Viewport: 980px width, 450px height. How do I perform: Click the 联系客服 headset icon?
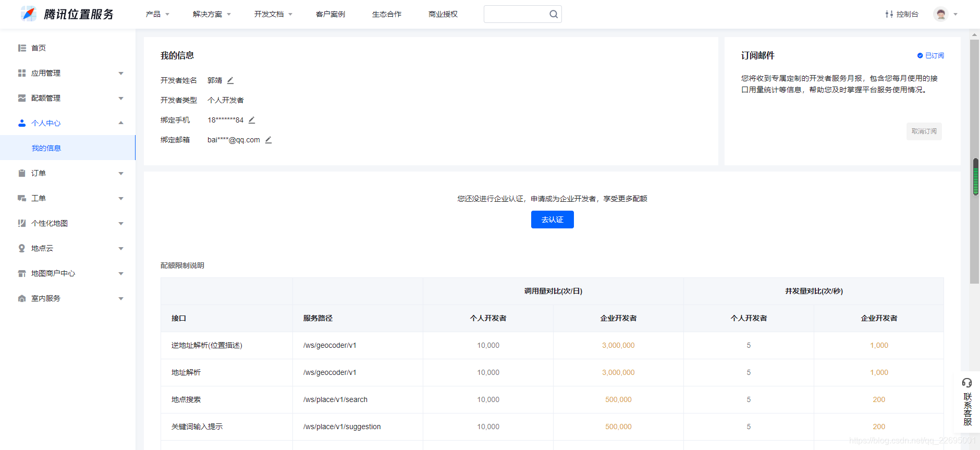(x=967, y=383)
